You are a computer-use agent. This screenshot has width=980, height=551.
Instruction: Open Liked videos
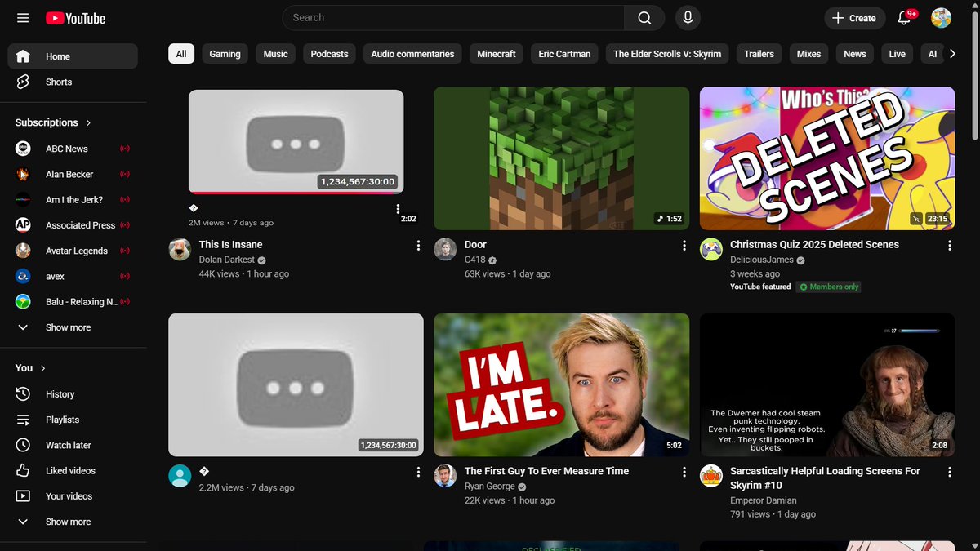(73, 470)
